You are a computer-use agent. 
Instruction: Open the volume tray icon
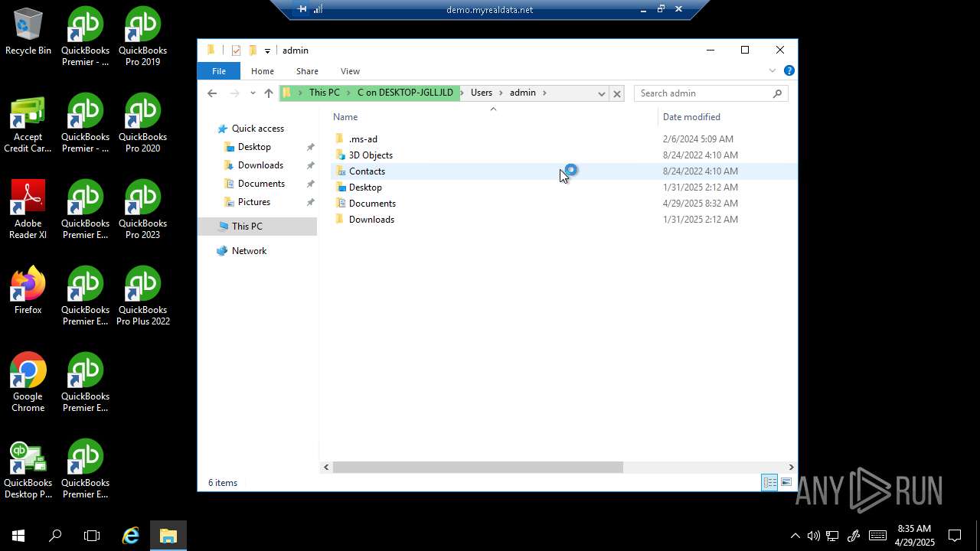(813, 536)
